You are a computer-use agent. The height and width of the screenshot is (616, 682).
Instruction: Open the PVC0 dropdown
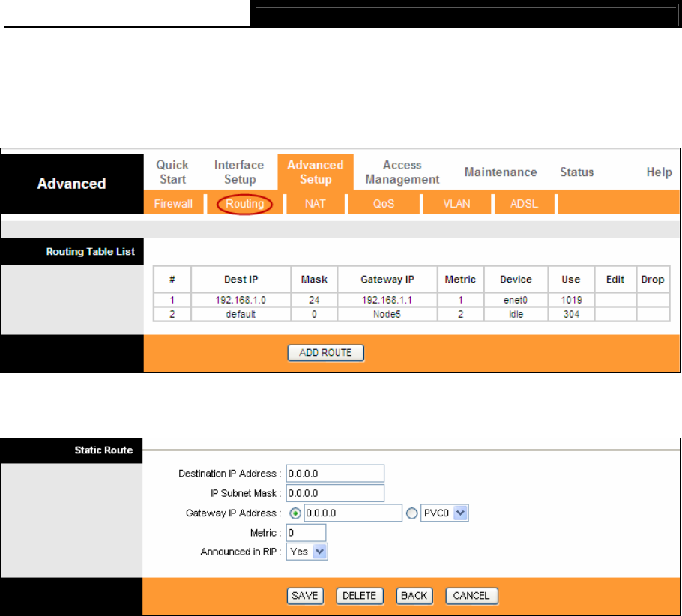tap(444, 513)
